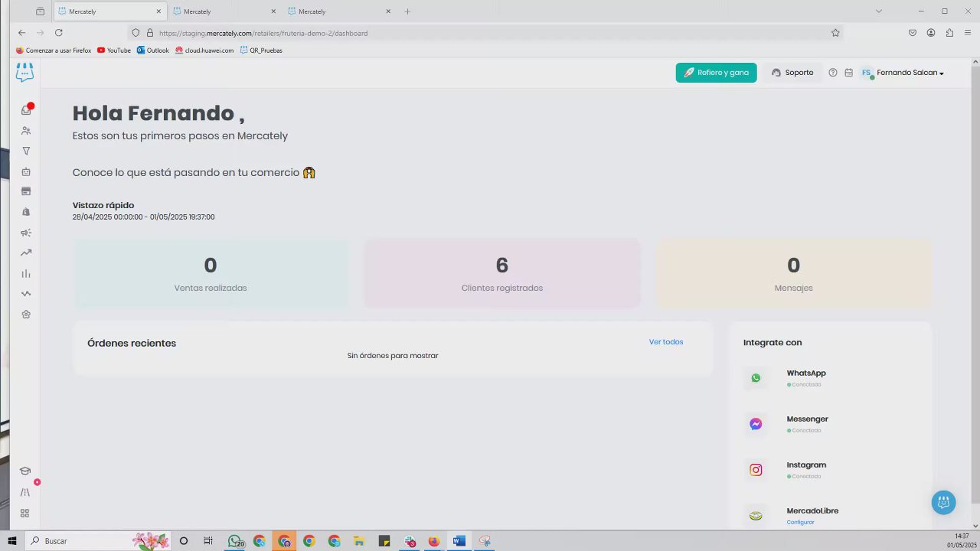Viewport: 980px width, 551px height.
Task: Click the Refiere y gana button
Action: (717, 73)
